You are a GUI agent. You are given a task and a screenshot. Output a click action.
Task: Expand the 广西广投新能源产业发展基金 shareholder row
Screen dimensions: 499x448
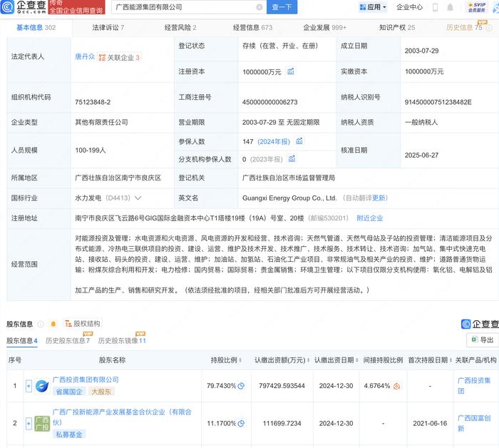point(29,424)
